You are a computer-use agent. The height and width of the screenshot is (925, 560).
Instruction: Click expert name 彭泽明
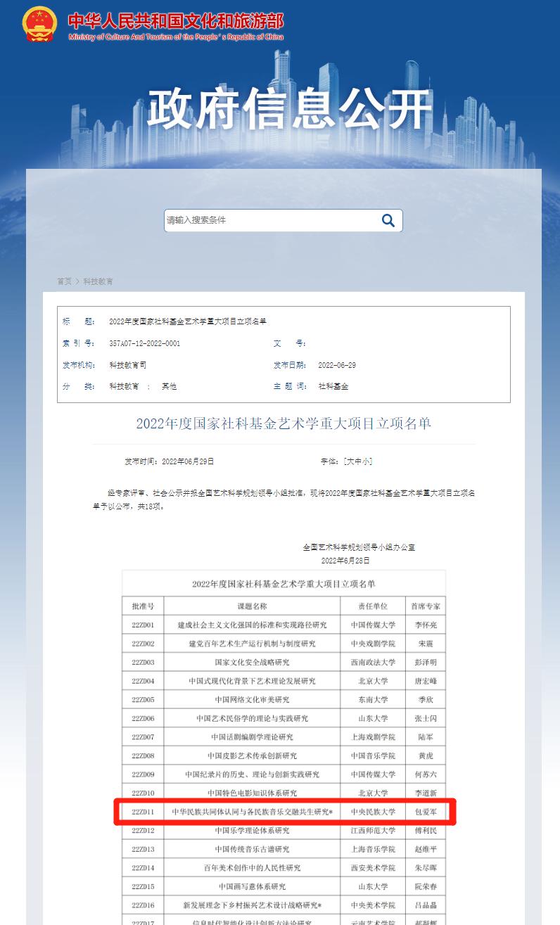[426, 662]
